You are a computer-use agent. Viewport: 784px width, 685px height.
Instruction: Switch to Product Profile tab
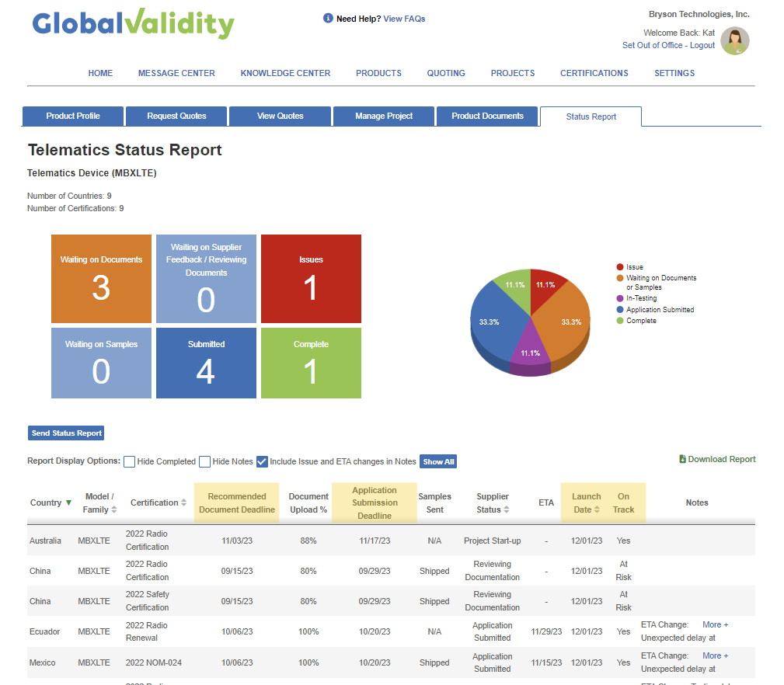coord(73,116)
